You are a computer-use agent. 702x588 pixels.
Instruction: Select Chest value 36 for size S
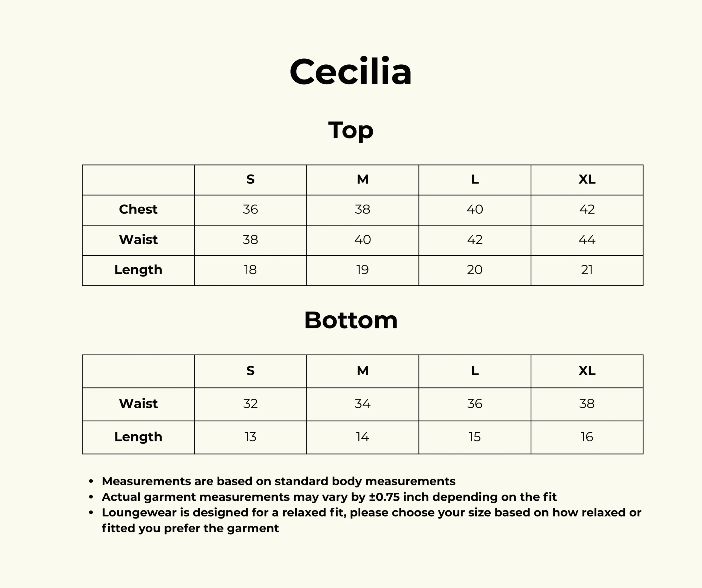pyautogui.click(x=250, y=210)
